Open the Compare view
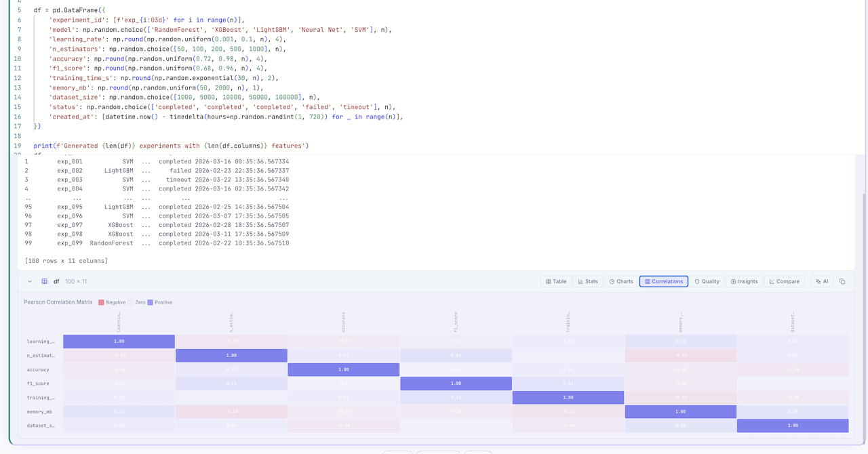Viewport: 868px width, 454px height. tap(784, 281)
